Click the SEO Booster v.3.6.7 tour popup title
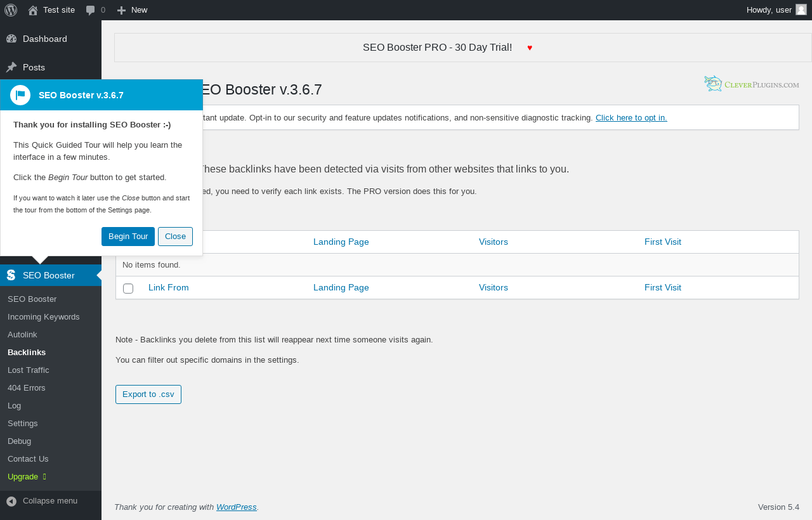Image resolution: width=812 pixels, height=520 pixels. point(81,95)
